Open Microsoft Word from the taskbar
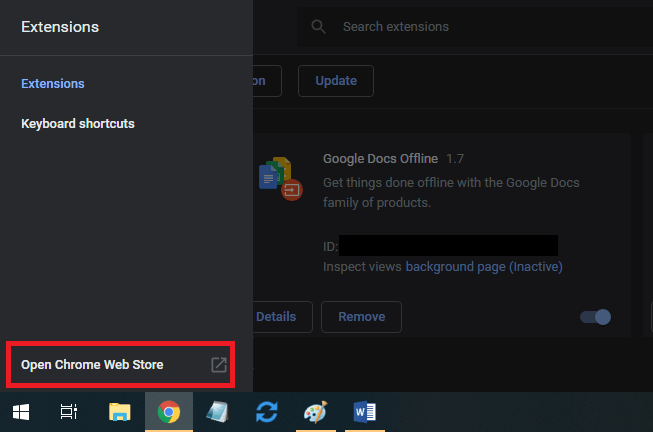This screenshot has width=653, height=432. coord(364,412)
